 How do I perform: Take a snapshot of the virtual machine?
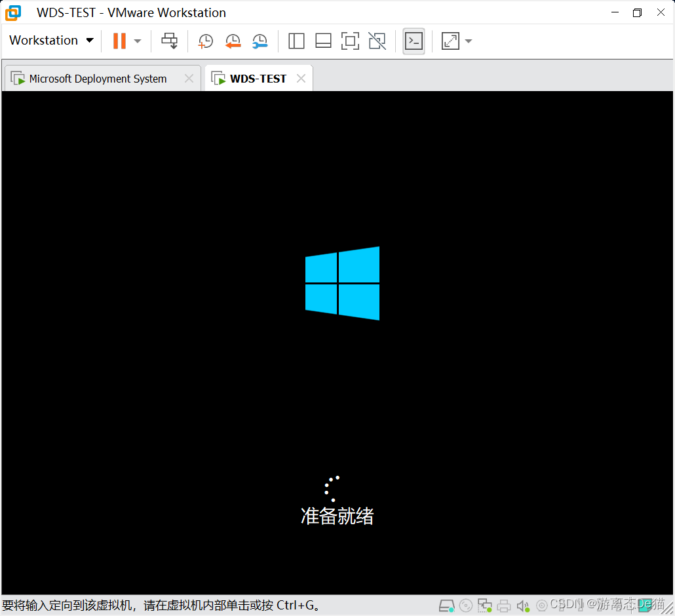tap(205, 41)
